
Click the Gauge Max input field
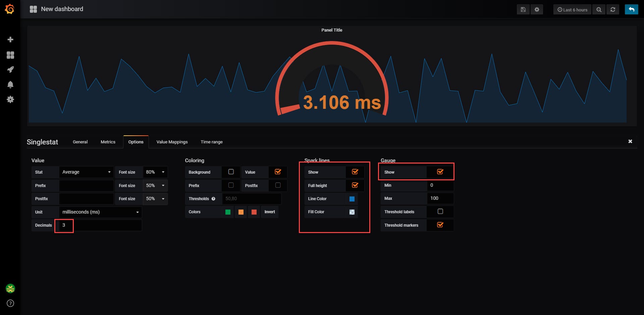(440, 198)
